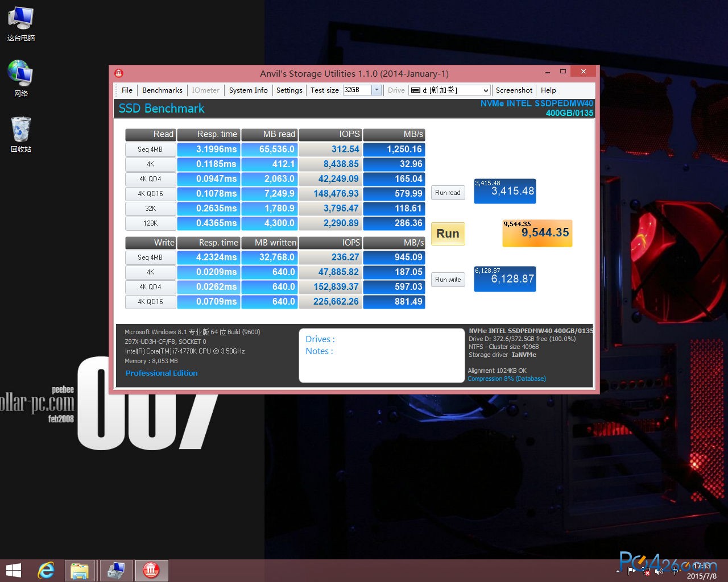728x582 pixels.
Task: Open the Network desktop icon
Action: pos(21,78)
